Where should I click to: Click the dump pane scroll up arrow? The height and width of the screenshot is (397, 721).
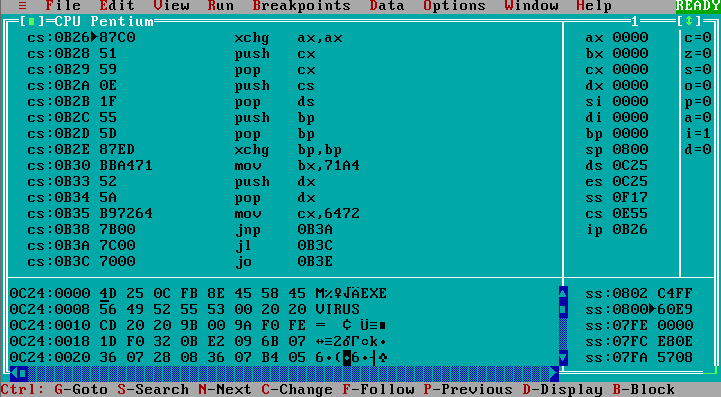coord(563,293)
